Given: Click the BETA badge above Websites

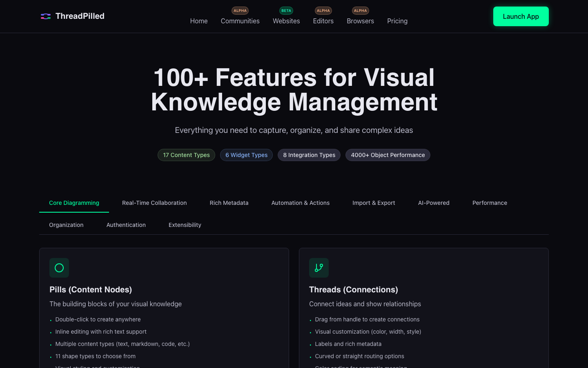Looking at the screenshot, I should pos(286,11).
